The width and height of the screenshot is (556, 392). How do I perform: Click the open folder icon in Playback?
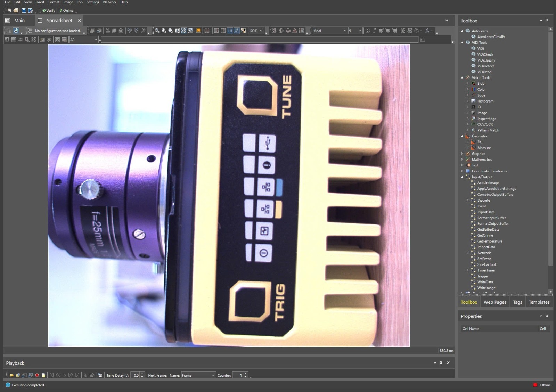(11, 375)
